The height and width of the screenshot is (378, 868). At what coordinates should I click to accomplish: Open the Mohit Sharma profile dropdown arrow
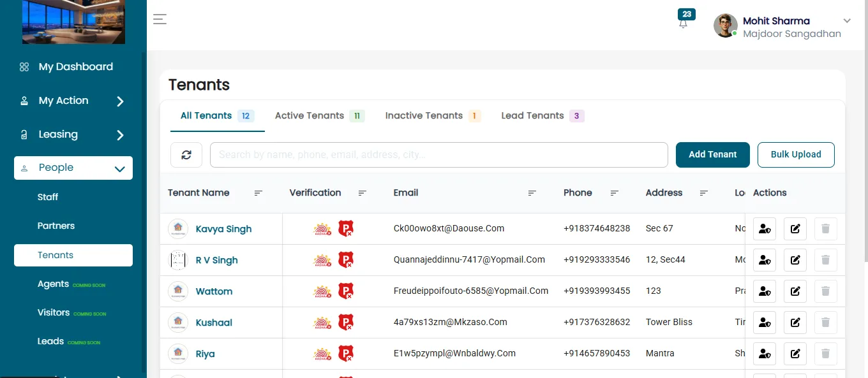(847, 21)
